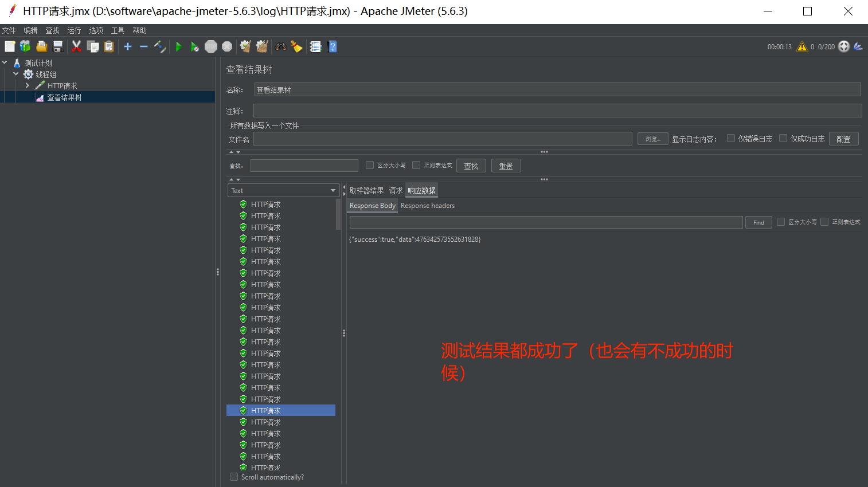Clear all results with double broom icon
The width and height of the screenshot is (868, 487).
click(x=262, y=46)
